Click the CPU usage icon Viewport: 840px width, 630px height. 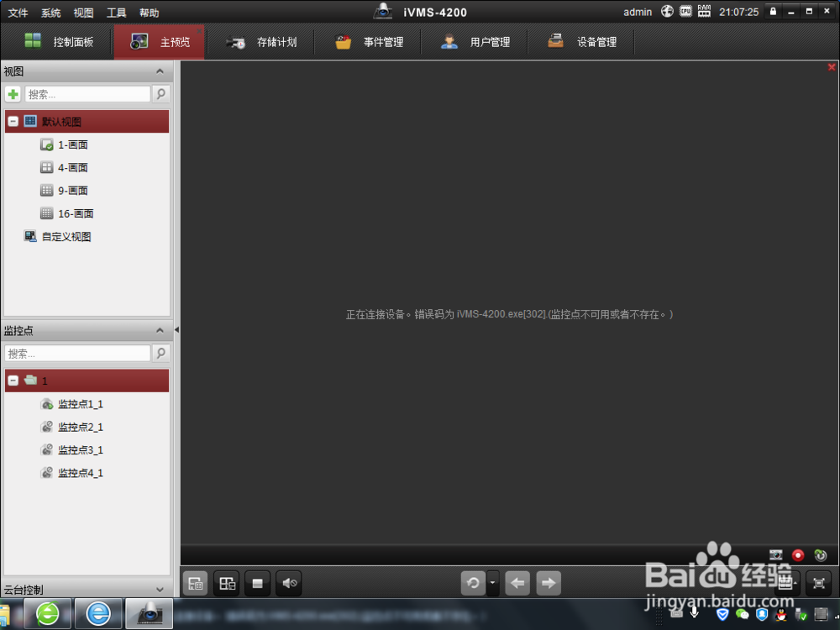click(x=685, y=11)
